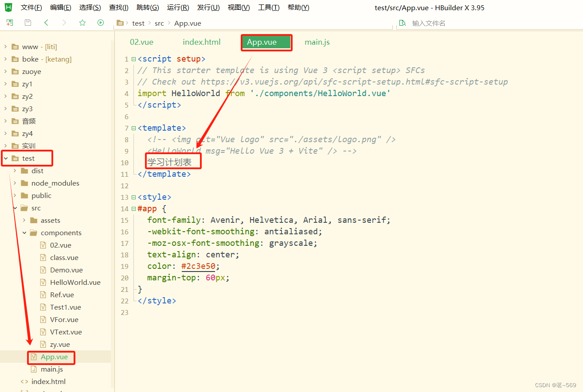Switch to the index.html editor tab

click(x=202, y=42)
